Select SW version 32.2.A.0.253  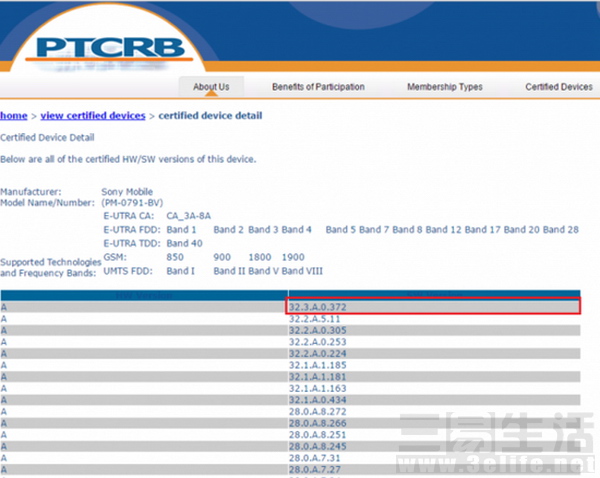click(317, 342)
